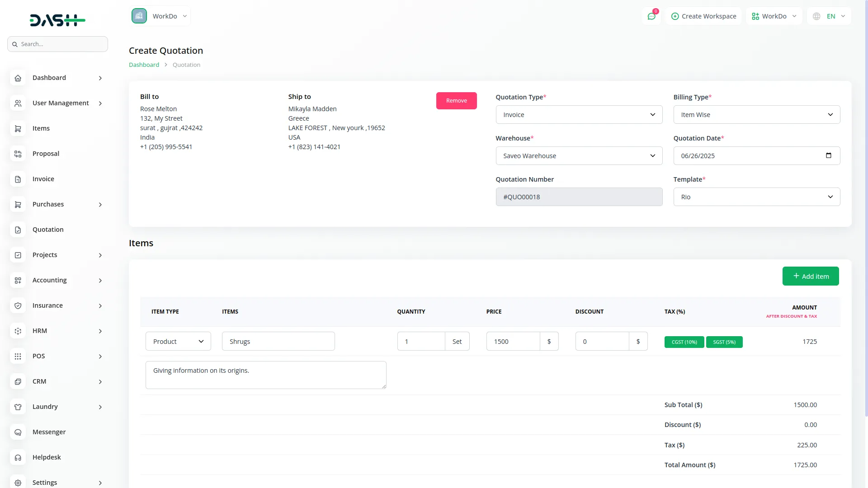This screenshot has width=868, height=488.
Task: Click the User Management people icon
Action: click(18, 103)
